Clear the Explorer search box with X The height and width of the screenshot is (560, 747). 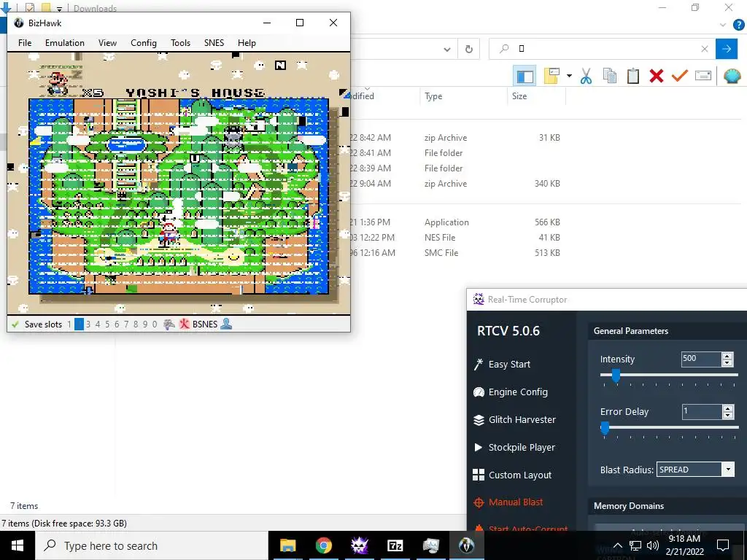pos(705,49)
